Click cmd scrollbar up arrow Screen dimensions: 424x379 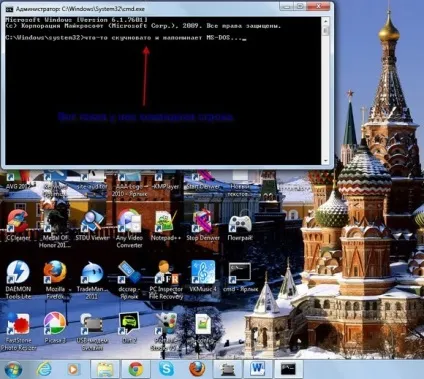click(x=326, y=21)
